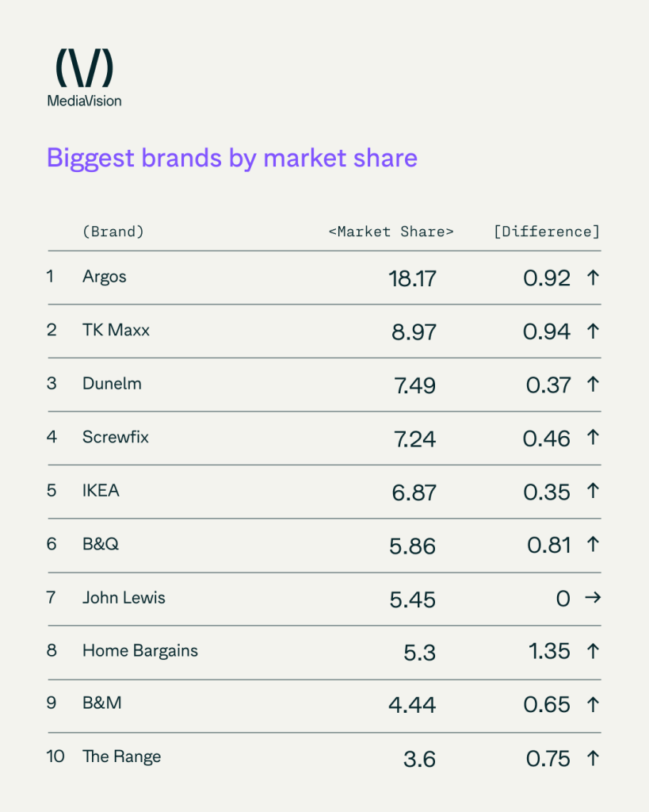Click the up arrow beside Argos difference
The height and width of the screenshot is (812, 649).
[593, 278]
